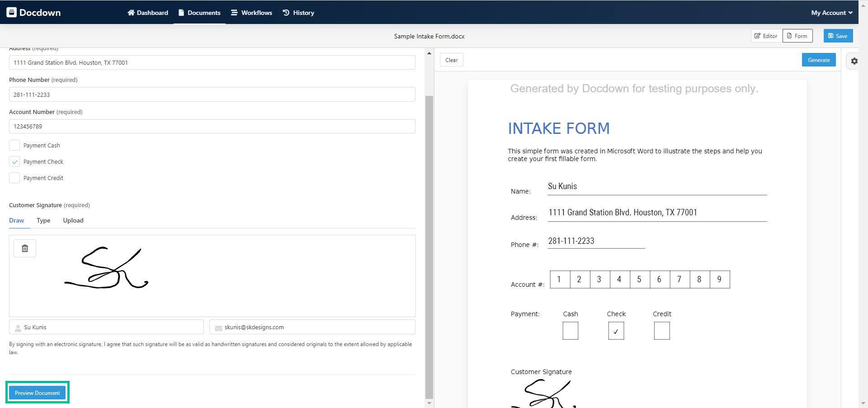Open History from the navigation bar
Viewport: 868px width, 408px height.
click(298, 13)
